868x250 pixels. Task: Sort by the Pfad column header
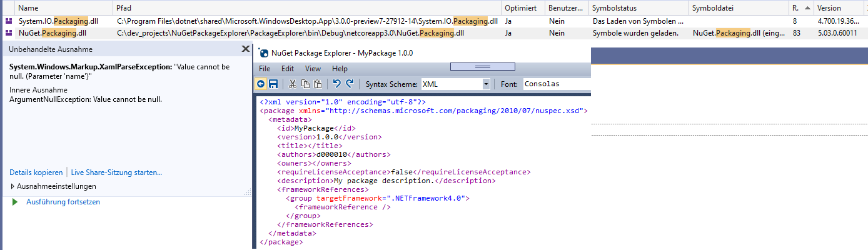(308, 8)
